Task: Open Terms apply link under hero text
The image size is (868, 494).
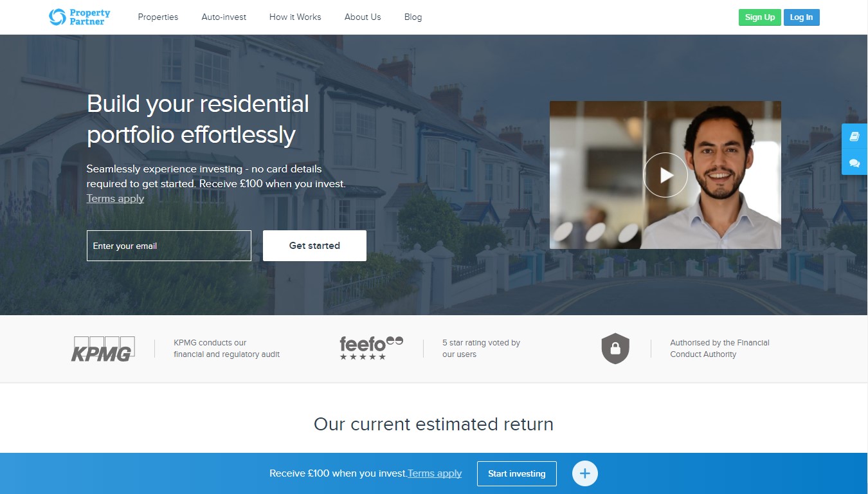Action: (115, 198)
